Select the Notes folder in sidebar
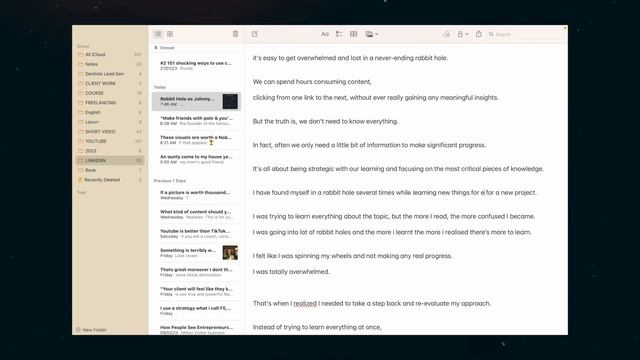Screen dimensions: 640x360 point(110,64)
